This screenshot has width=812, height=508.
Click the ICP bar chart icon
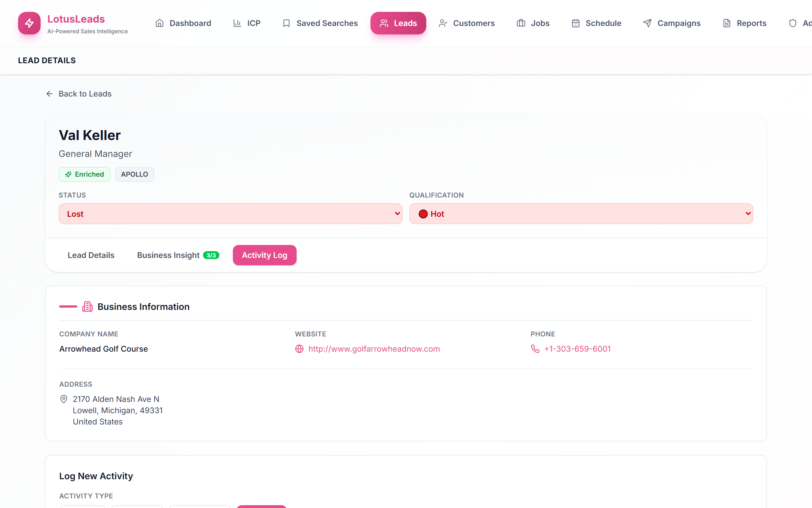pos(237,23)
